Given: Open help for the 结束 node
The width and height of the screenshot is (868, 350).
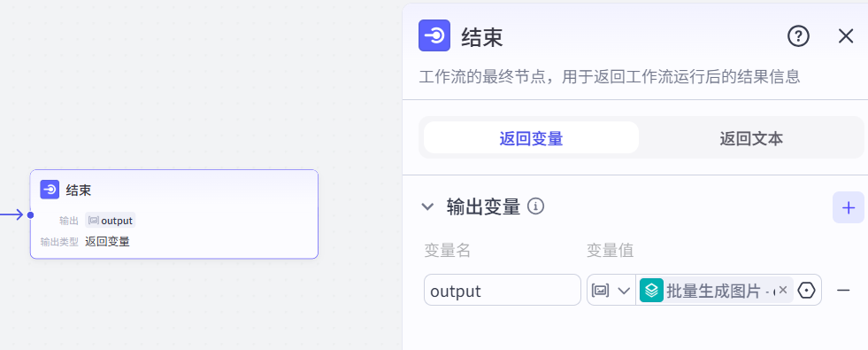Looking at the screenshot, I should (798, 36).
